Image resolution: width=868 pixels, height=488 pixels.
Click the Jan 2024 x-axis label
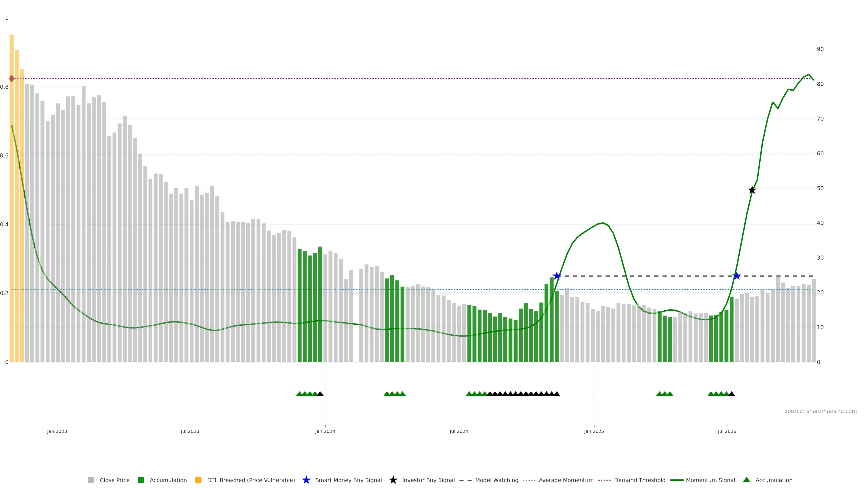tap(325, 432)
